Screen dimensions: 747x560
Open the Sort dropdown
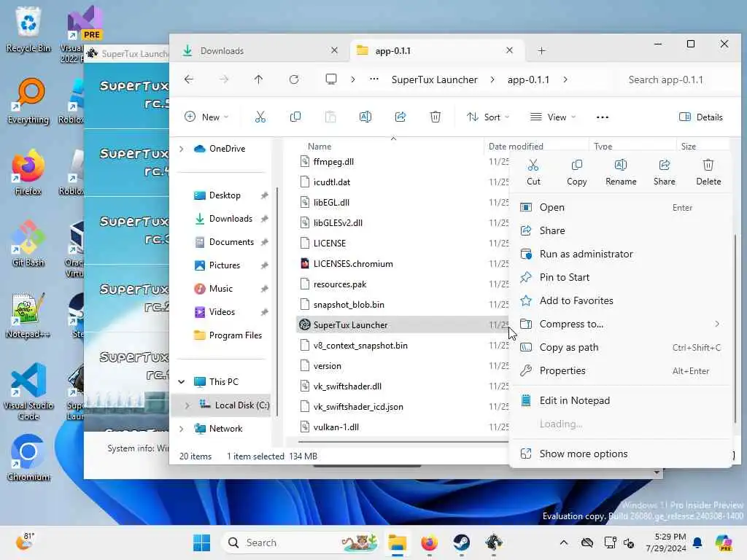pyautogui.click(x=488, y=117)
